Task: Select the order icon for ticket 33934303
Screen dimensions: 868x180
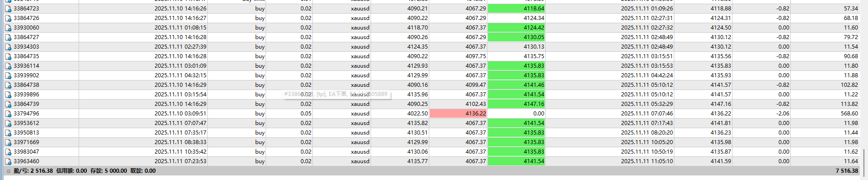Action: click(8, 47)
